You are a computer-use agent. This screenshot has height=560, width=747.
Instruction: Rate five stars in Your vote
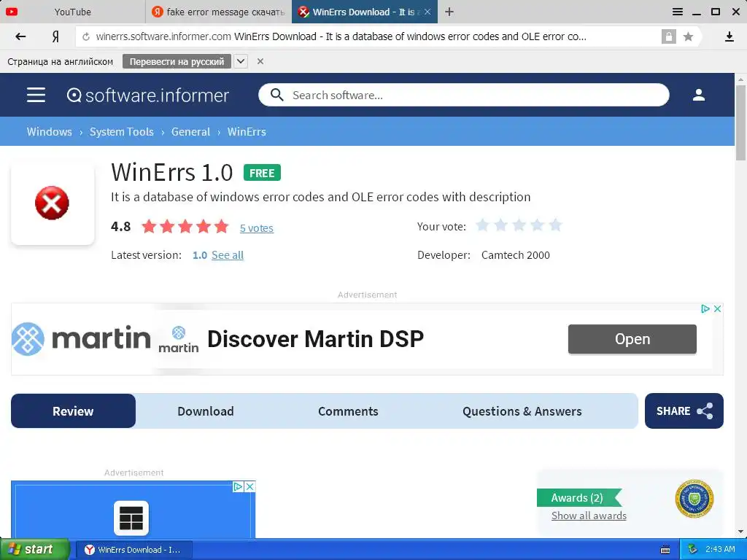(555, 225)
